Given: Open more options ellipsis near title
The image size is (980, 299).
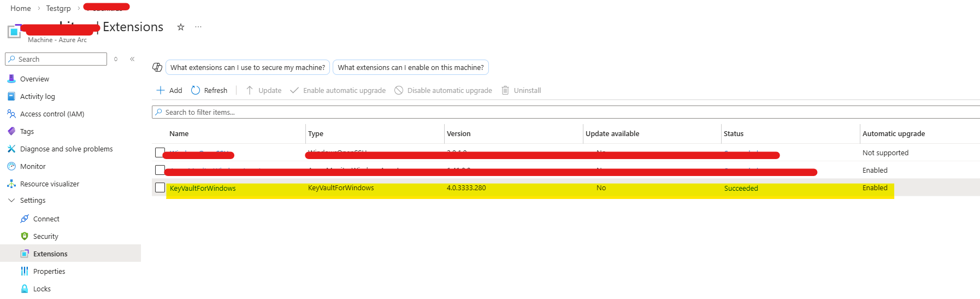Looking at the screenshot, I should point(198,27).
